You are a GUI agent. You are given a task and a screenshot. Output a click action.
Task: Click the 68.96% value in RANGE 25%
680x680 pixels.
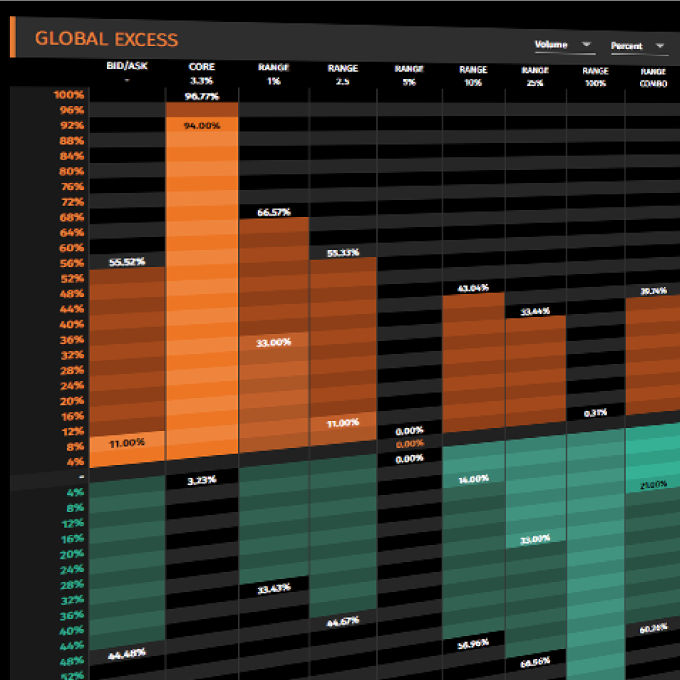[x=535, y=662]
